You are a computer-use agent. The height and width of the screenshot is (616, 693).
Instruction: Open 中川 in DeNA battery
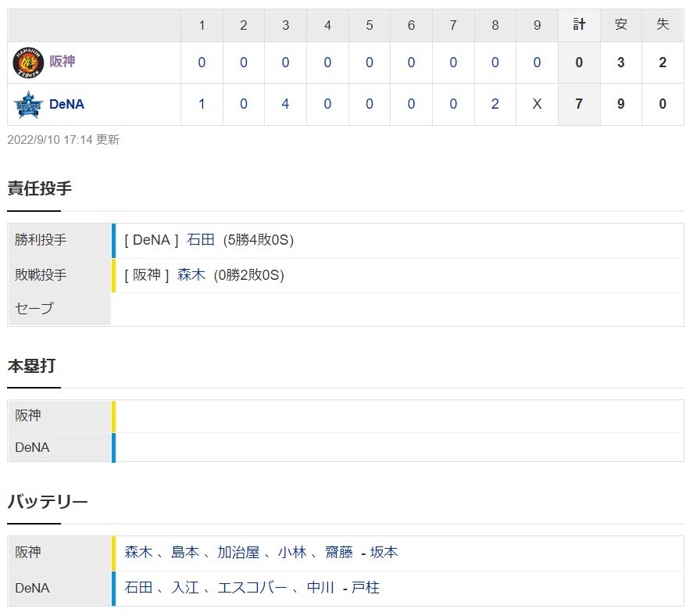click(x=320, y=588)
